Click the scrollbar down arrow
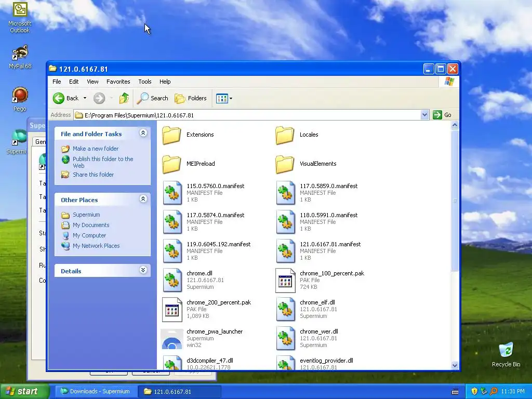532x399 pixels. click(455, 365)
